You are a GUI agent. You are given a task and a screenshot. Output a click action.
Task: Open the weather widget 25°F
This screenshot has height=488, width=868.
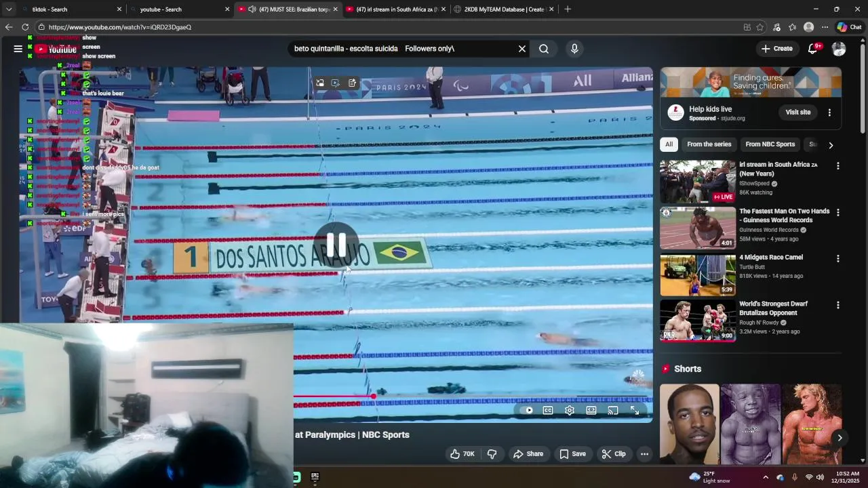coord(709,477)
